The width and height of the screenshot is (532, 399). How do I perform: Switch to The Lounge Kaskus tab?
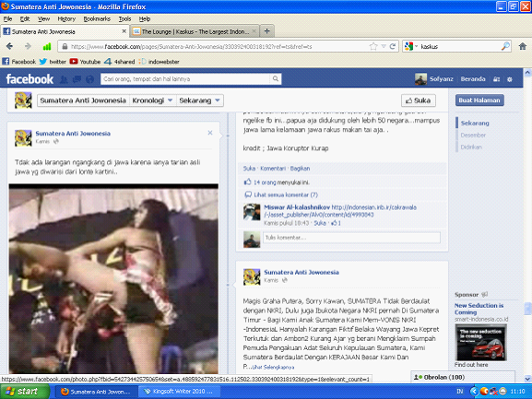(195, 31)
